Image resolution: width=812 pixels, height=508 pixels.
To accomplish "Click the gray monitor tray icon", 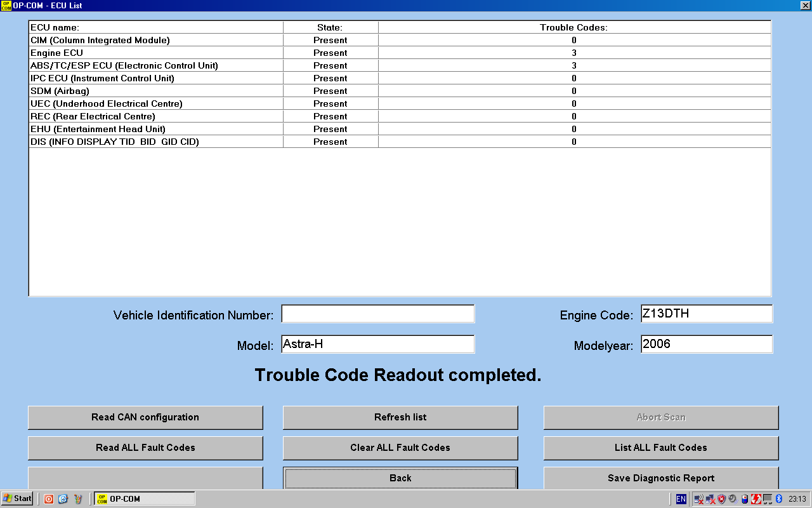I will (768, 499).
